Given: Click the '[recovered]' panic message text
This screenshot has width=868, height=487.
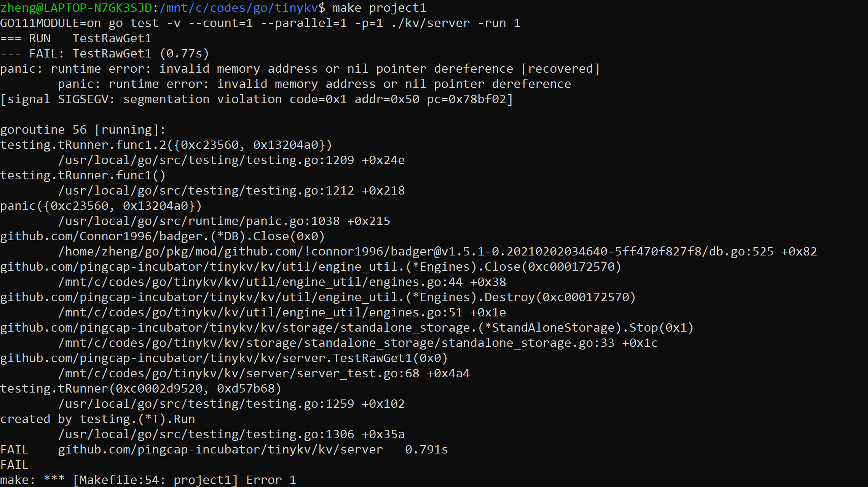Looking at the screenshot, I should click(x=560, y=69).
